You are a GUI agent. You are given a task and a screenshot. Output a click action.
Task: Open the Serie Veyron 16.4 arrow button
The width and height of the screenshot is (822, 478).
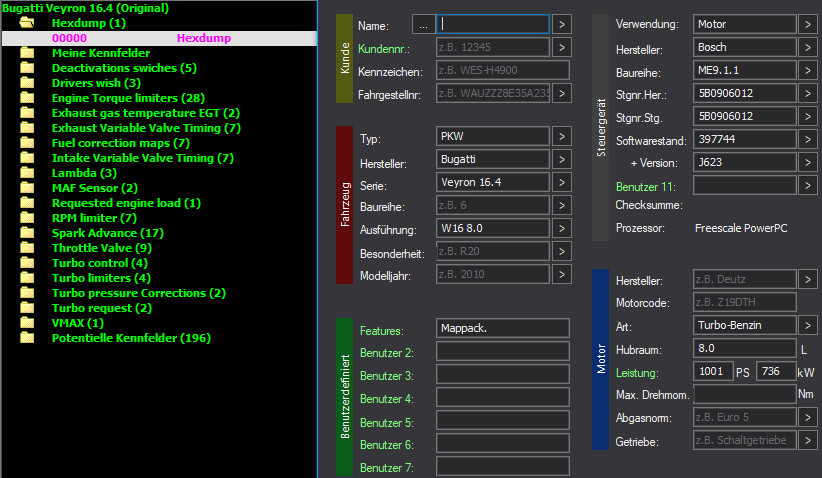[561, 182]
